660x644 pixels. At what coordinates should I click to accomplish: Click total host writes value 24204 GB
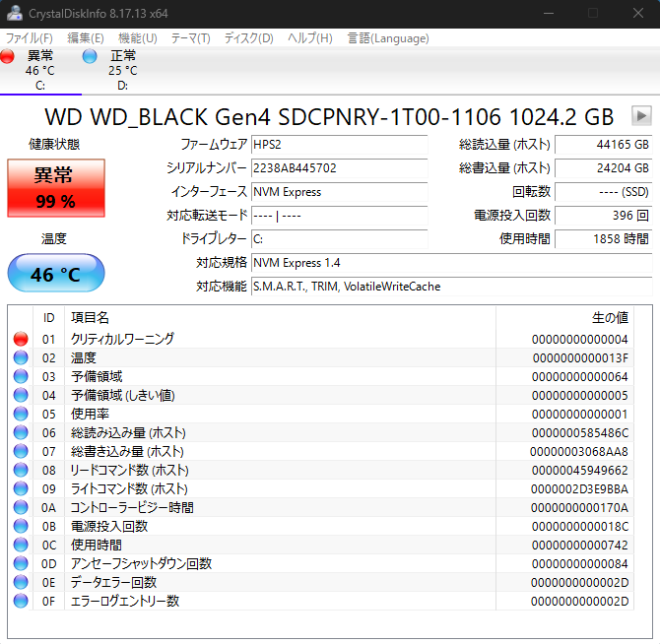click(603, 168)
